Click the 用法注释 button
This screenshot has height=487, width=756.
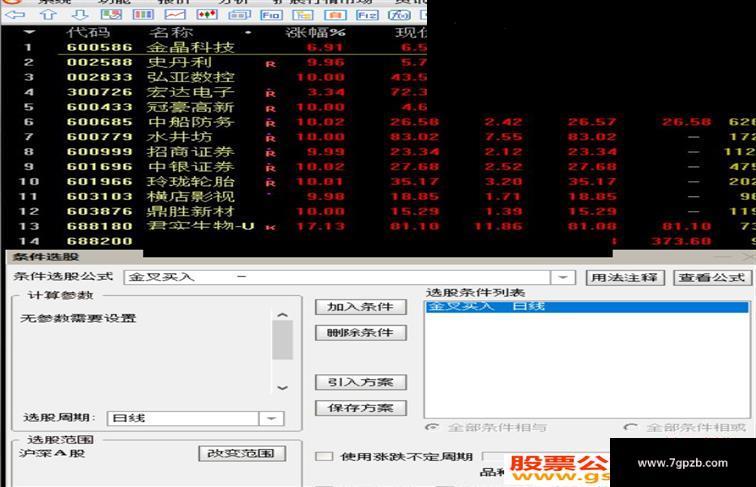click(625, 277)
